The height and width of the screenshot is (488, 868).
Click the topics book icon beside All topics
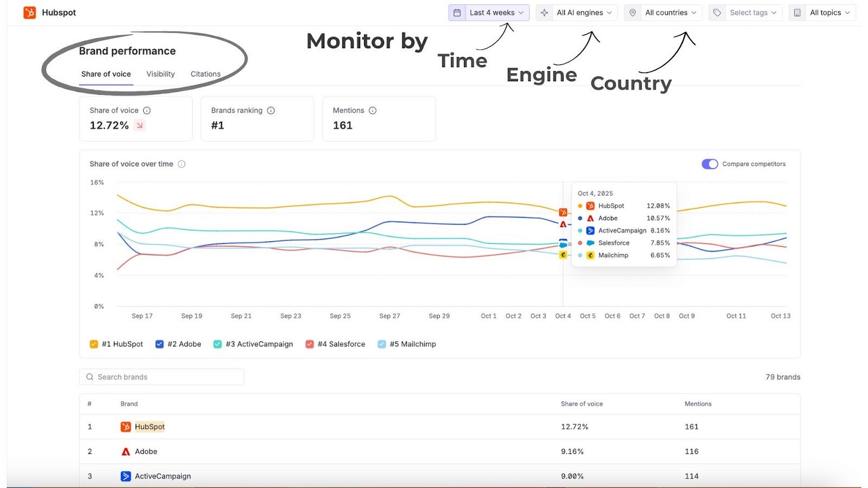(x=797, y=12)
